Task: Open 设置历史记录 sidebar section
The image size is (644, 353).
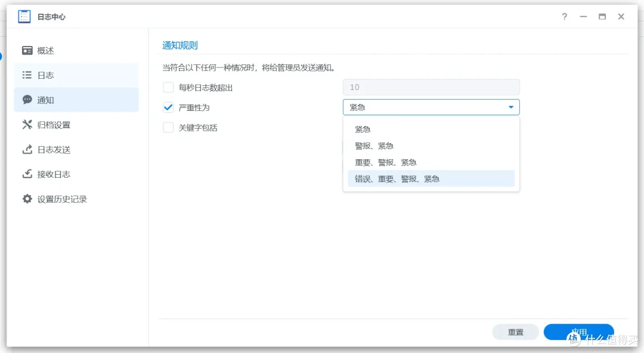Action: pyautogui.click(x=76, y=199)
